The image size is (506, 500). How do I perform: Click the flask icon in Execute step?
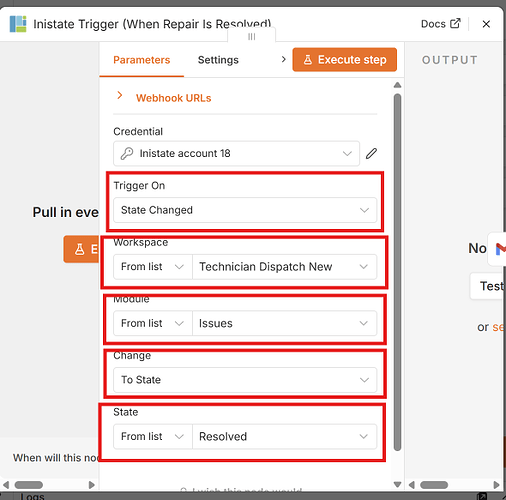308,60
